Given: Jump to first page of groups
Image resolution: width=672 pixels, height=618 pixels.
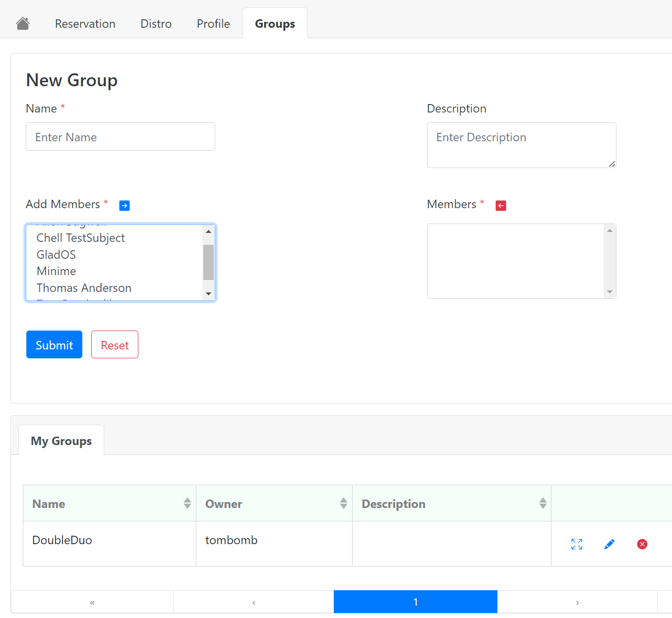Looking at the screenshot, I should tap(92, 602).
